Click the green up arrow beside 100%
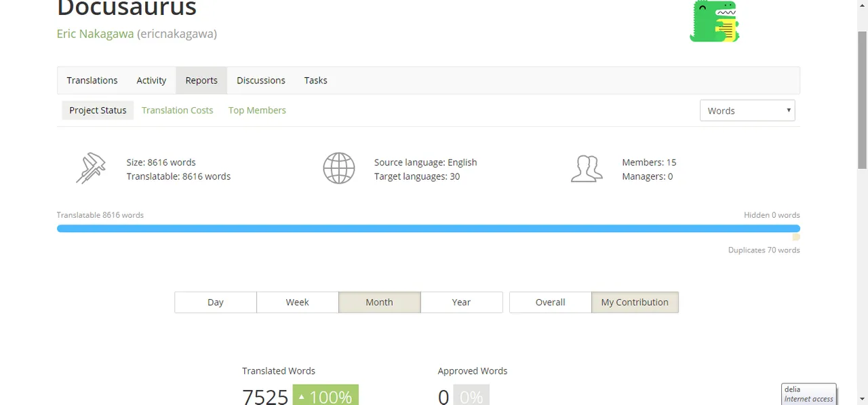The width and height of the screenshot is (868, 405). click(301, 397)
